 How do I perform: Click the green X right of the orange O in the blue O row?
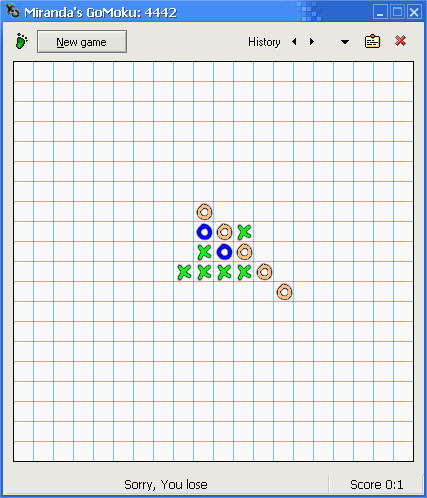point(244,232)
